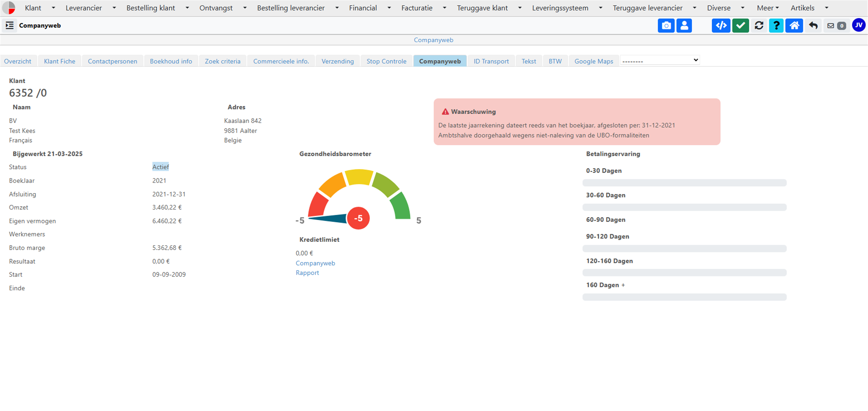Click the refresh arrows icon
This screenshot has height=411, width=868.
[x=759, y=25]
